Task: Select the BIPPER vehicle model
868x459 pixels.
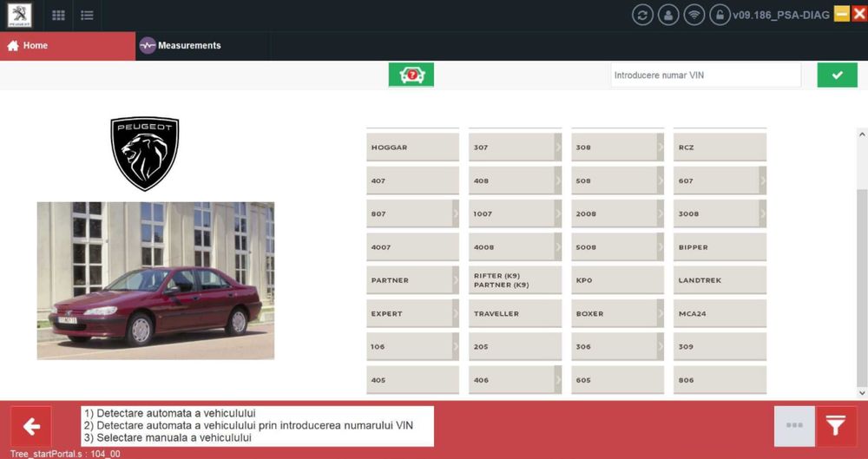Action: pos(720,247)
